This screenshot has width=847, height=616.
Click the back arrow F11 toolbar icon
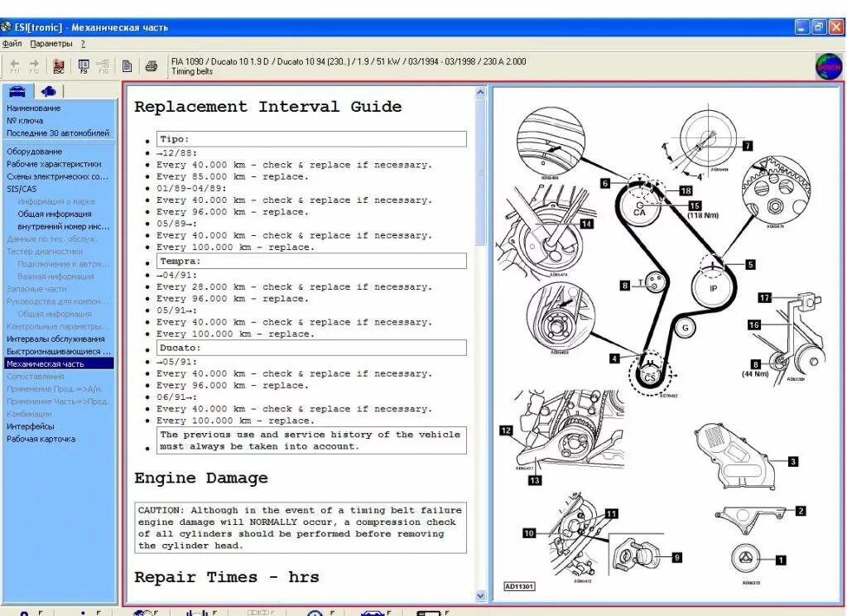(x=15, y=66)
